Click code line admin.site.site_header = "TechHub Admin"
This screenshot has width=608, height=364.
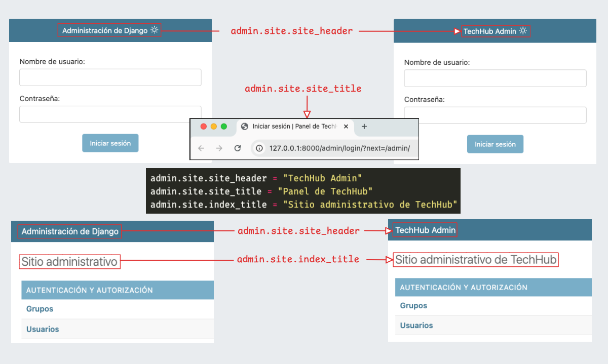pyautogui.click(x=256, y=178)
